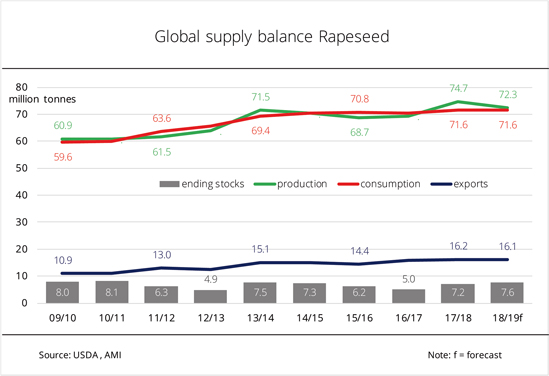
Task: Click the Source: USDA, AMI text
Action: coord(80,355)
